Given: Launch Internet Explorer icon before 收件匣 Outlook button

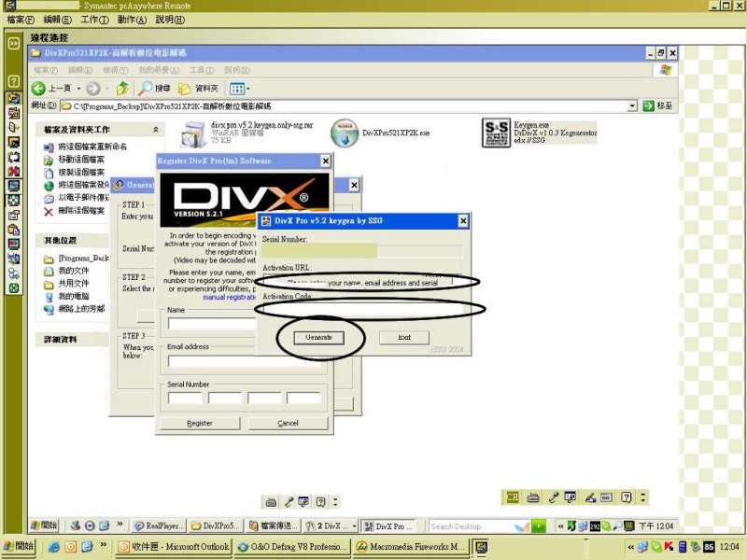Looking at the screenshot, I should click(x=54, y=547).
